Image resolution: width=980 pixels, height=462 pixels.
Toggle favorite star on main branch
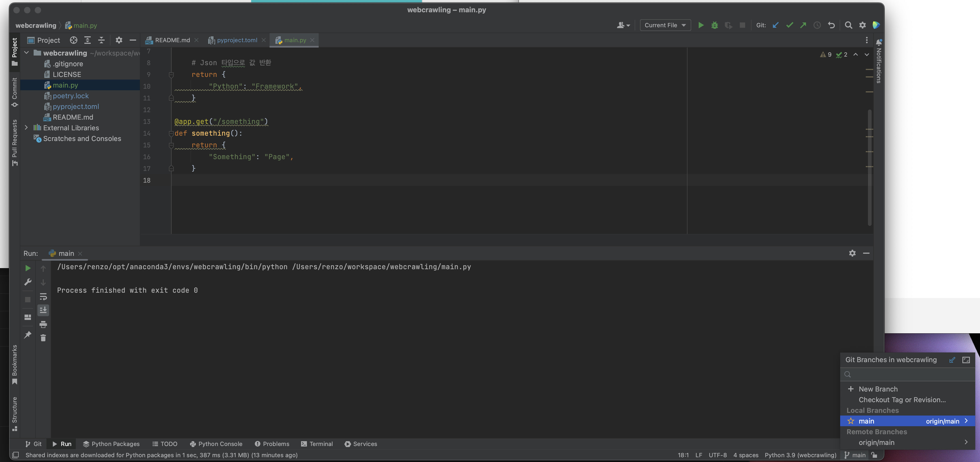(x=851, y=421)
